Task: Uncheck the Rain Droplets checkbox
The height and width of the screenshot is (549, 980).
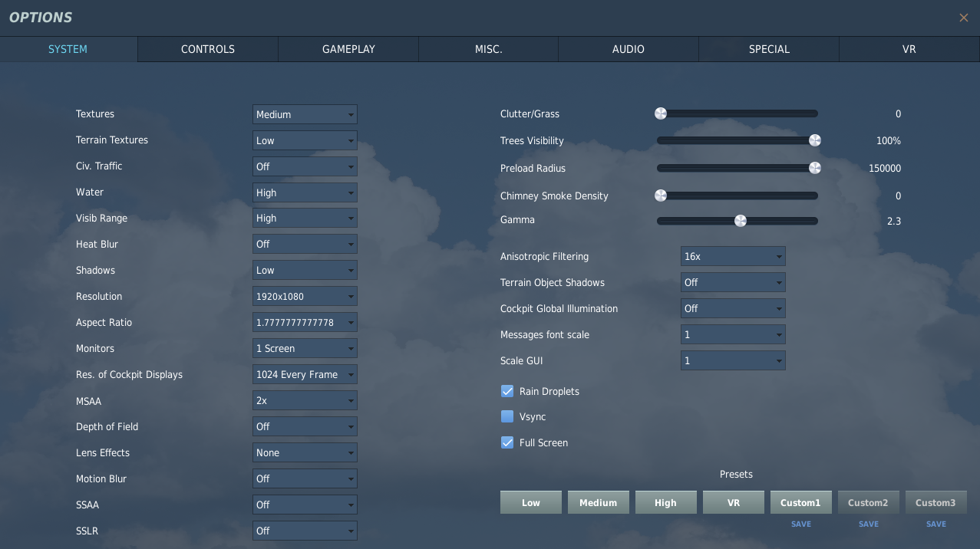Action: [x=507, y=391]
